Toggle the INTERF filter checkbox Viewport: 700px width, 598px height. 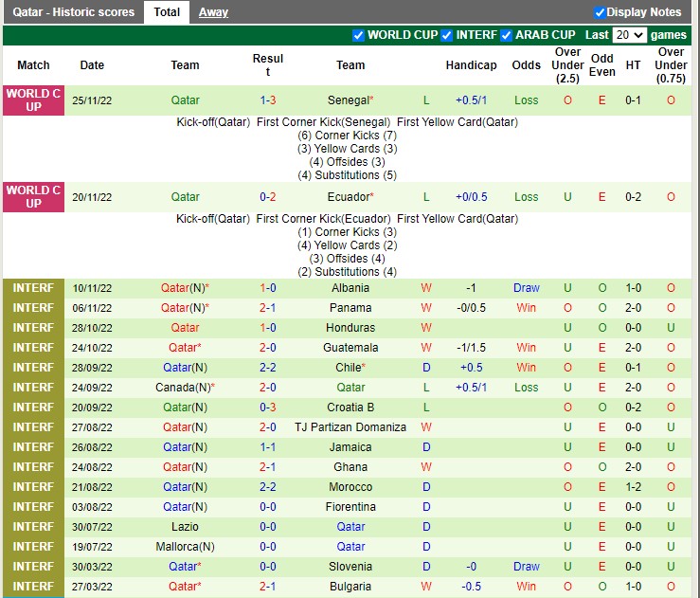446,35
